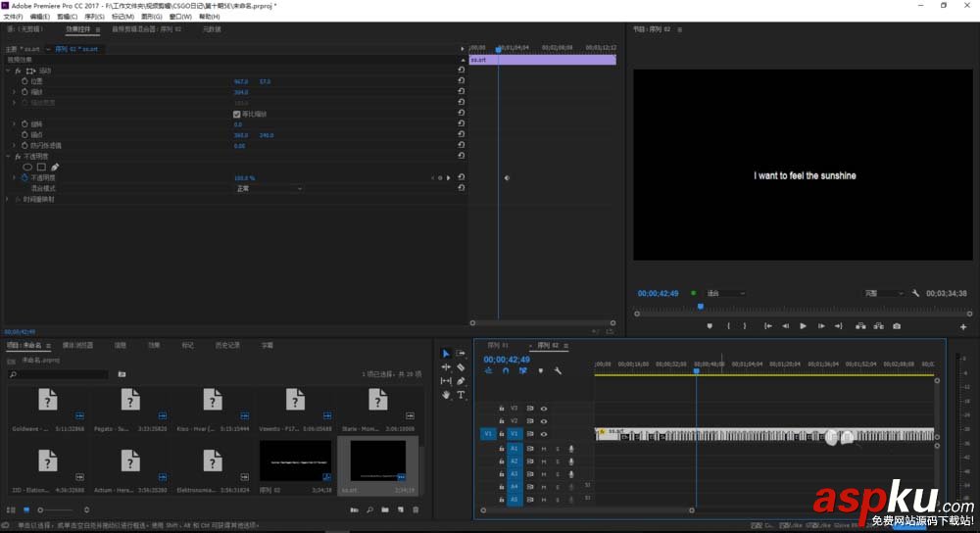Select the Hand tool
This screenshot has width=980, height=533.
(x=446, y=395)
